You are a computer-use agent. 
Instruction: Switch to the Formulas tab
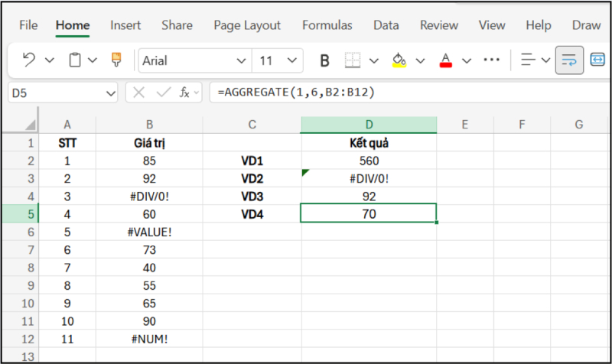pyautogui.click(x=327, y=25)
